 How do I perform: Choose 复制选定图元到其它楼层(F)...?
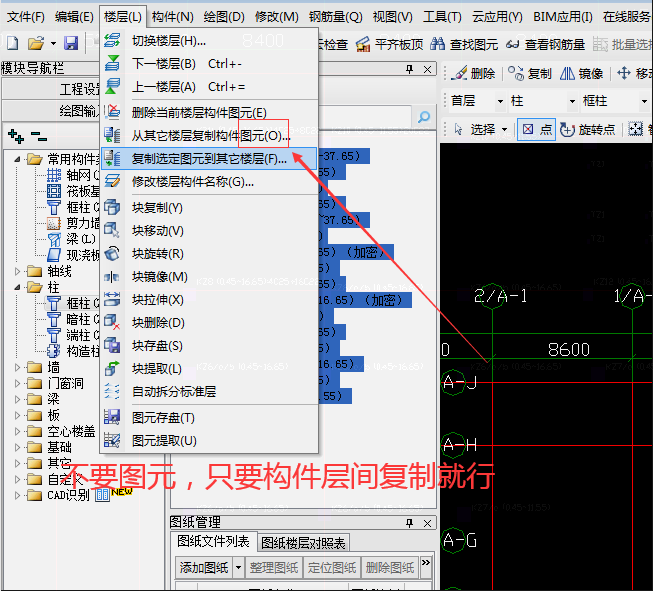[x=209, y=158]
